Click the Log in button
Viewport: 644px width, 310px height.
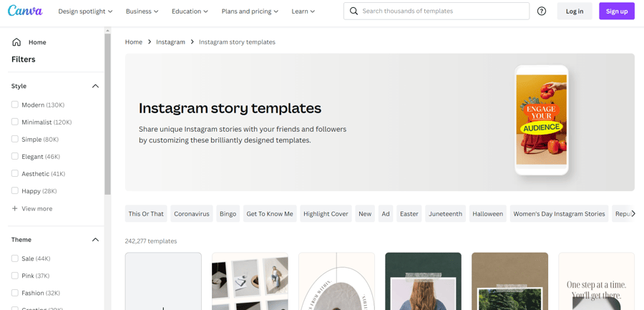coord(575,11)
